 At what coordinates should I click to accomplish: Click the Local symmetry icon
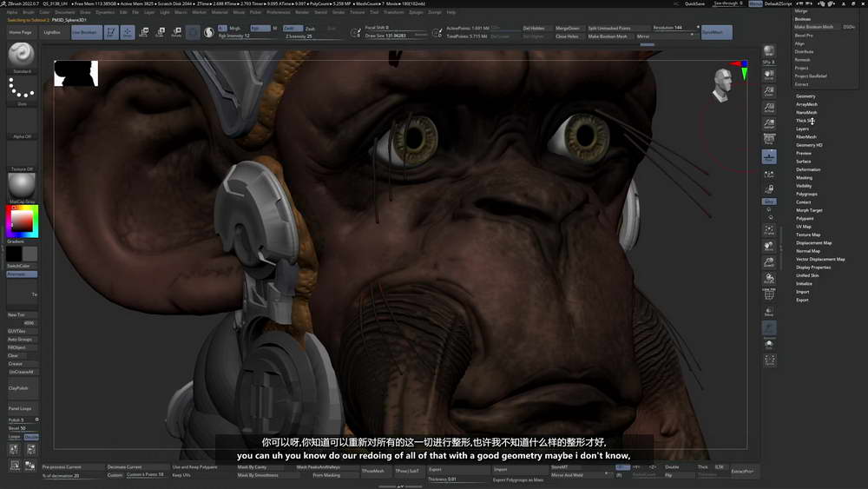pos(769,175)
